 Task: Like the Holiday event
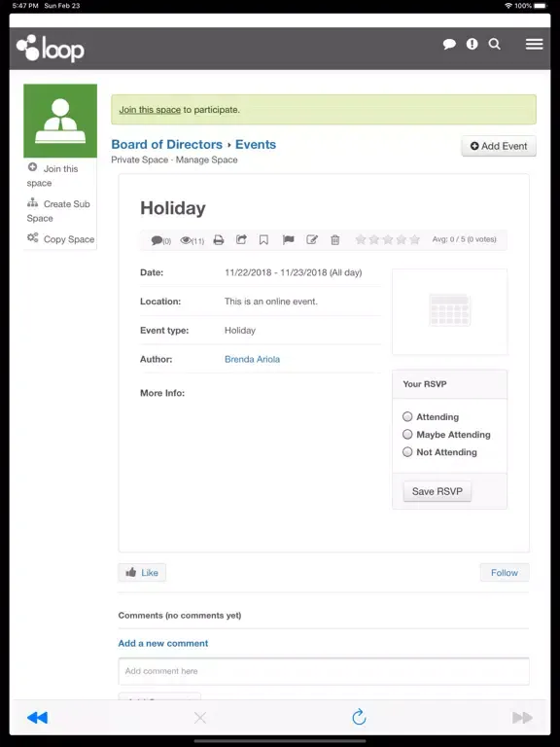[x=142, y=573]
